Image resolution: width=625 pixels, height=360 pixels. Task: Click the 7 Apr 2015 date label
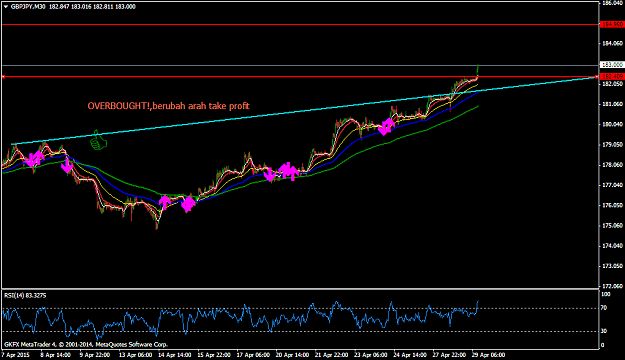click(15, 355)
